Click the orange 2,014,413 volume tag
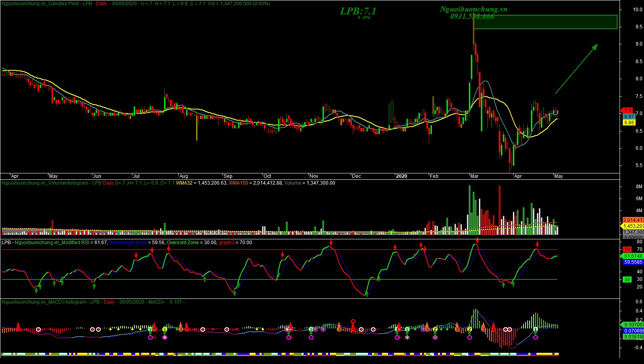Screen dimensions: 644x364 pos(633,220)
